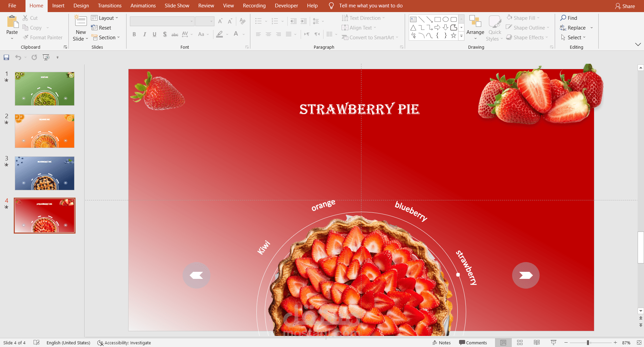Image resolution: width=644 pixels, height=347 pixels.
Task: Click the Undo arrow icon
Action: tap(18, 57)
